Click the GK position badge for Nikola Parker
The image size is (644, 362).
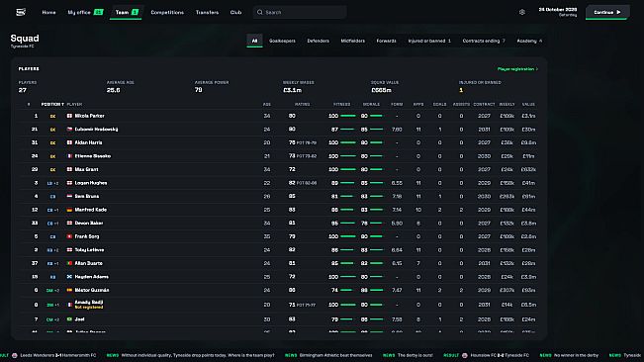(x=52, y=117)
